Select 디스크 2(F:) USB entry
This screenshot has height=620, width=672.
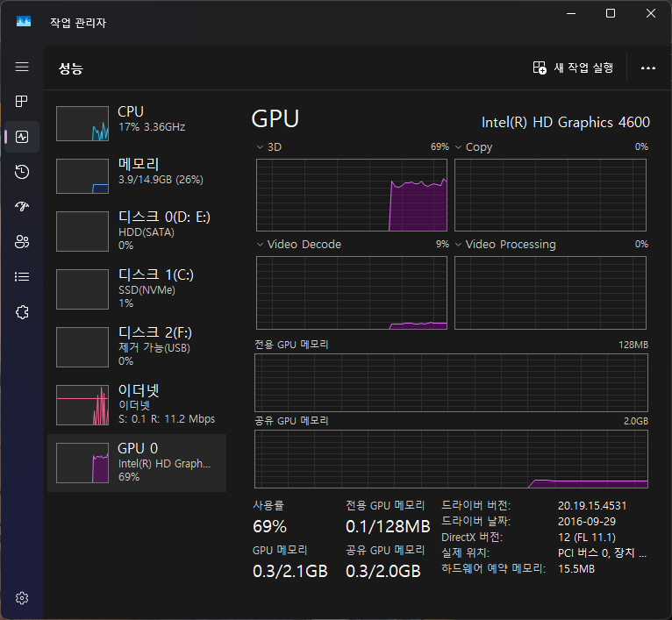(137, 346)
